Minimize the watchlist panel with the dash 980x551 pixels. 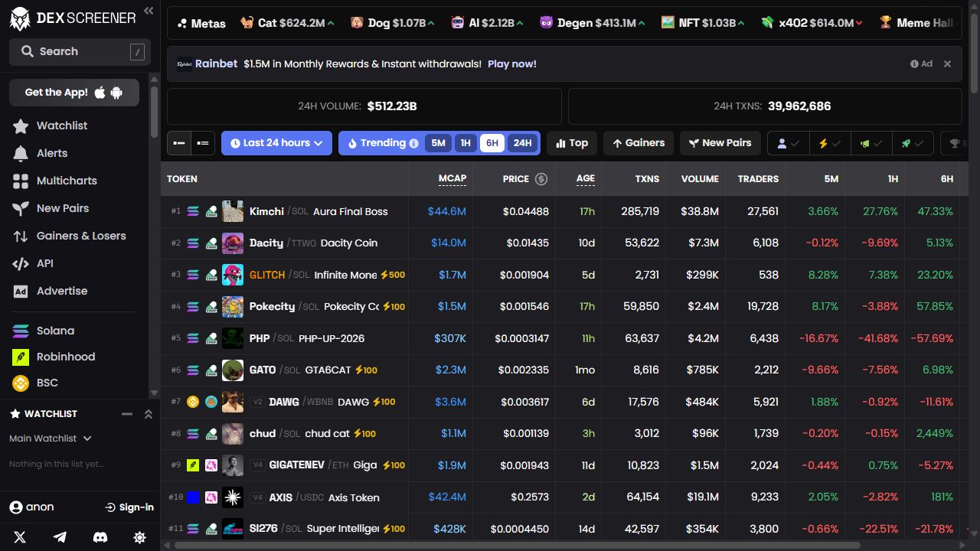pyautogui.click(x=127, y=414)
